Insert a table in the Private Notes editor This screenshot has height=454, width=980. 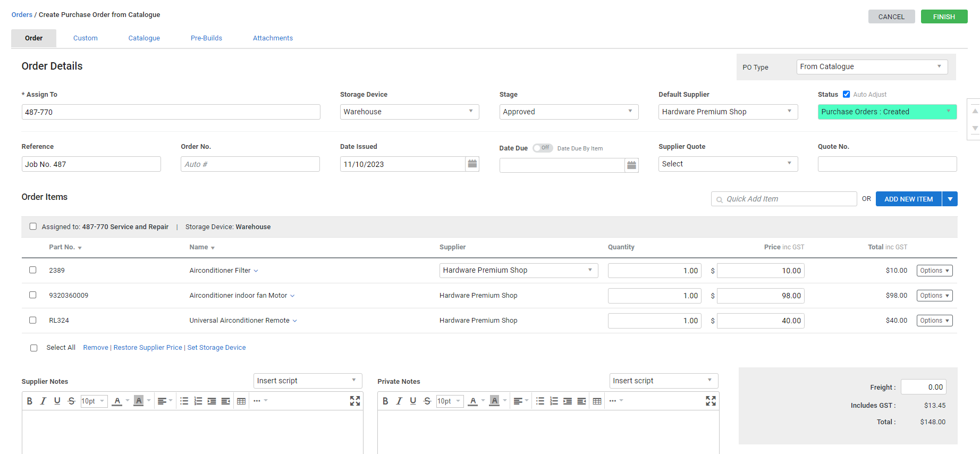[597, 401]
